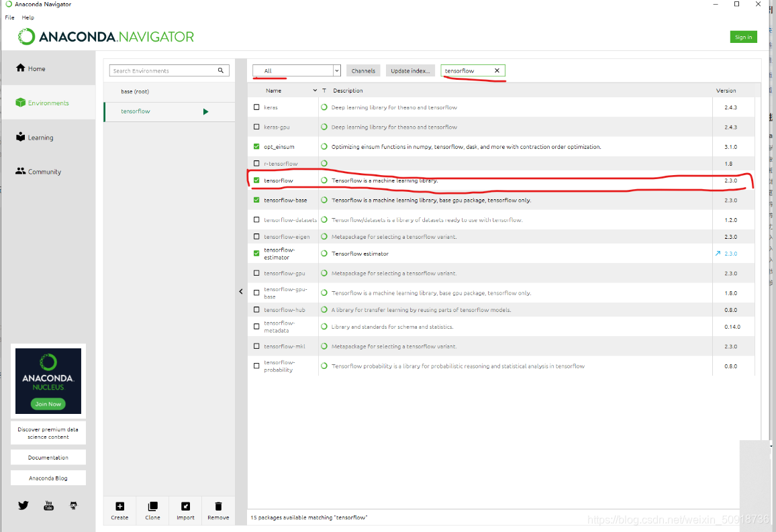Open Anaconda GitHub page icon
Image resolution: width=776 pixels, height=532 pixels.
(73, 505)
